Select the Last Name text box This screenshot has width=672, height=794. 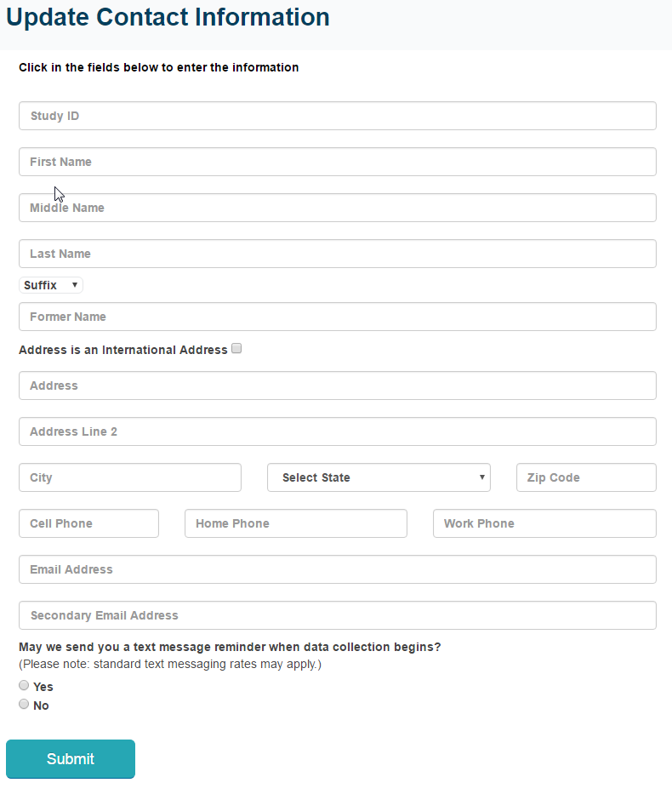tap(337, 254)
